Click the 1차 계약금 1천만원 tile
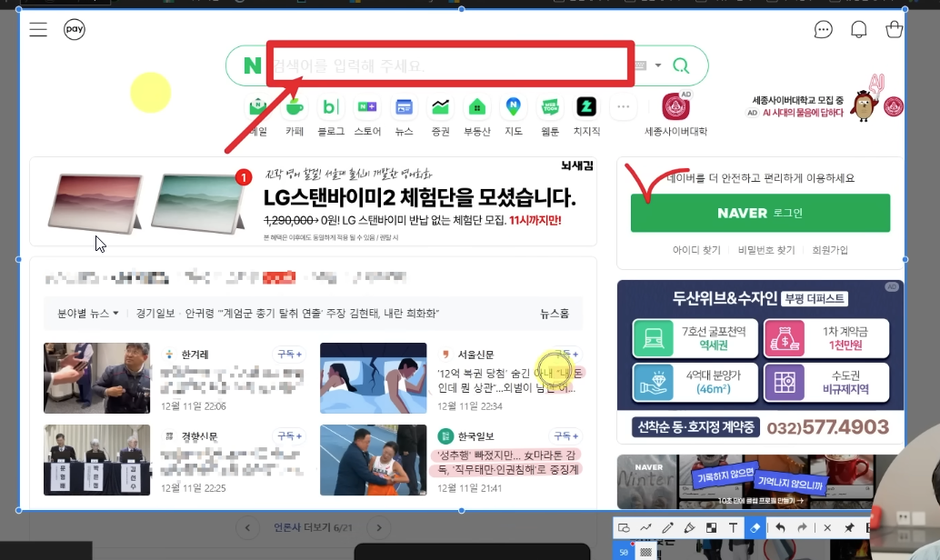 coord(826,338)
